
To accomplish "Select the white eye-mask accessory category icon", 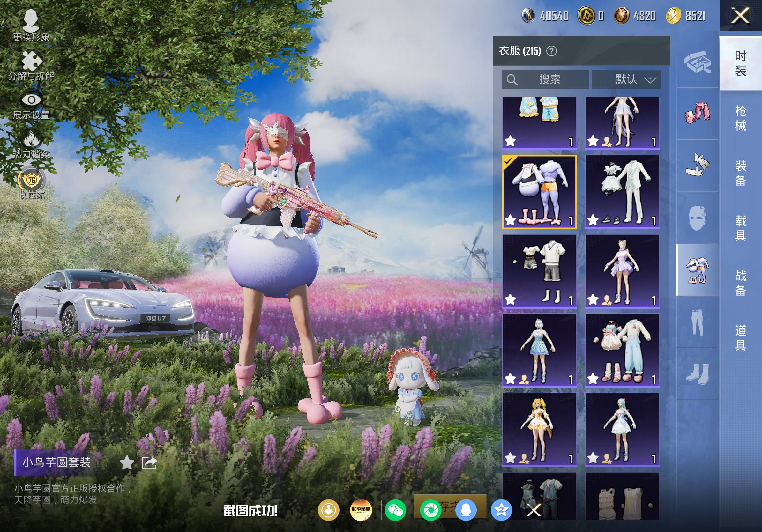I will click(x=697, y=166).
